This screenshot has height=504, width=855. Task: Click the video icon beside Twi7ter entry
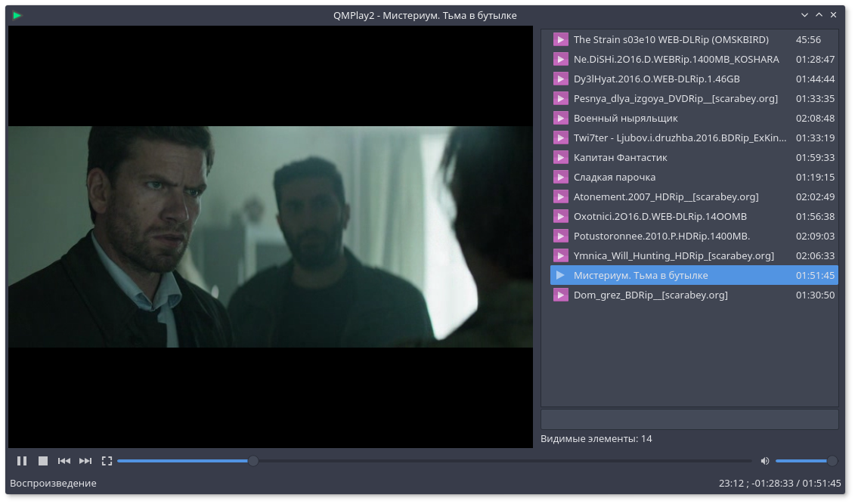(x=560, y=138)
